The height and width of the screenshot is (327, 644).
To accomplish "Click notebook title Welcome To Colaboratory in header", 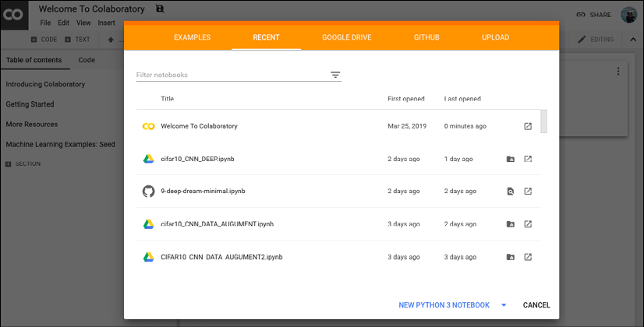I will (x=91, y=9).
